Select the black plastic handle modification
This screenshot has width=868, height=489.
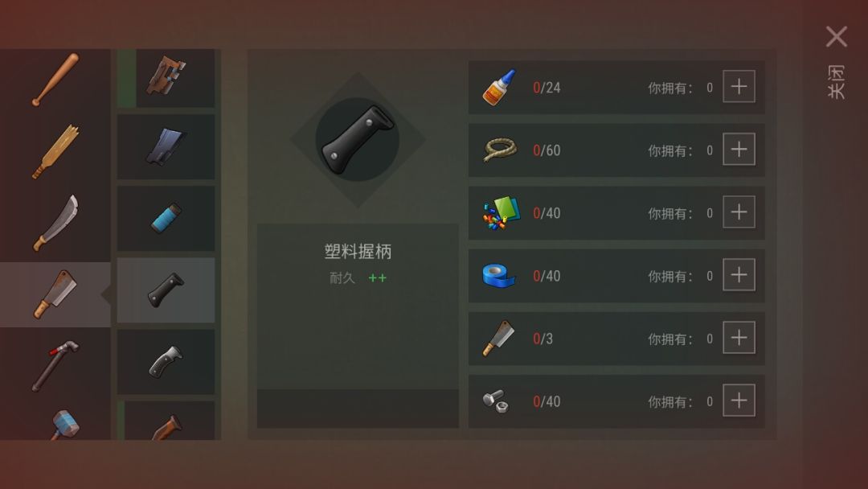click(166, 290)
